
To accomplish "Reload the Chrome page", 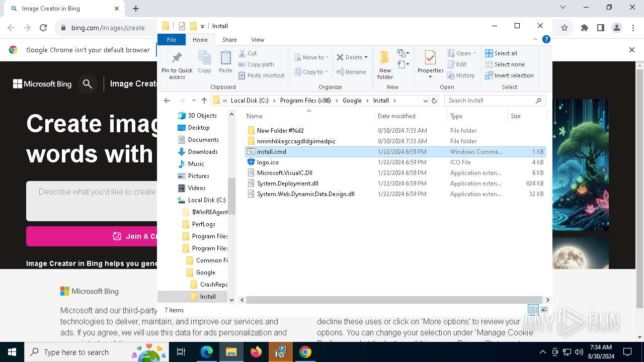I will 43,28.
